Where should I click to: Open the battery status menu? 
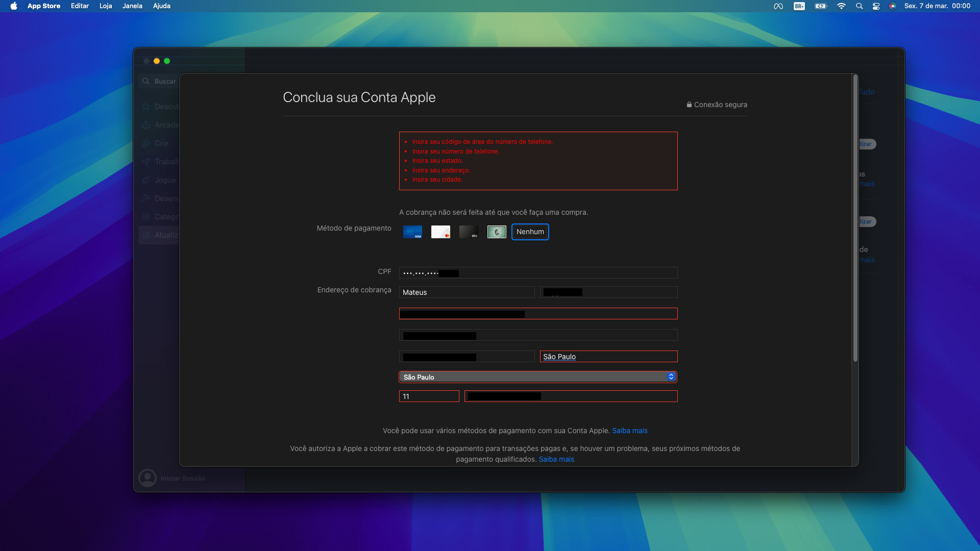(x=821, y=6)
